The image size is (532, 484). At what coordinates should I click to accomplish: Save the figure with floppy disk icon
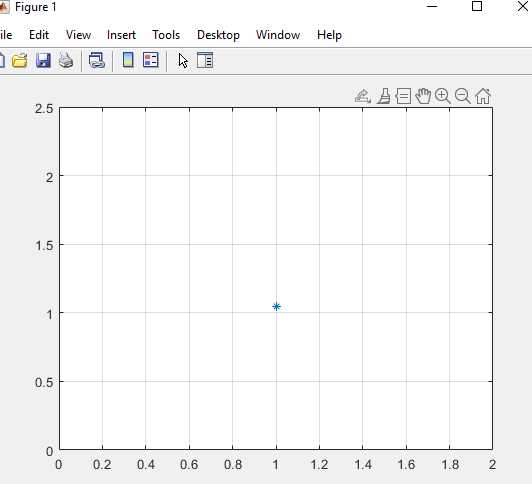click(43, 61)
